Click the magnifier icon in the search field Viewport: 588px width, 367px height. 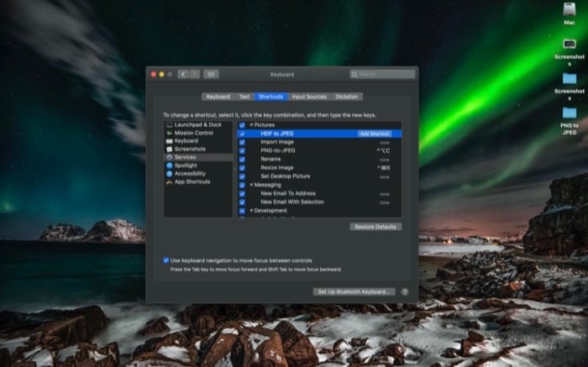[x=354, y=74]
